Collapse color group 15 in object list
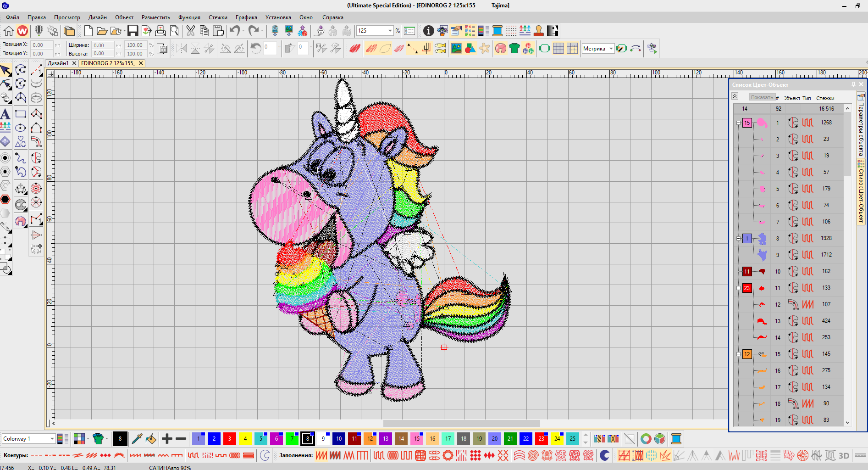The width and height of the screenshot is (868, 470). (738, 123)
